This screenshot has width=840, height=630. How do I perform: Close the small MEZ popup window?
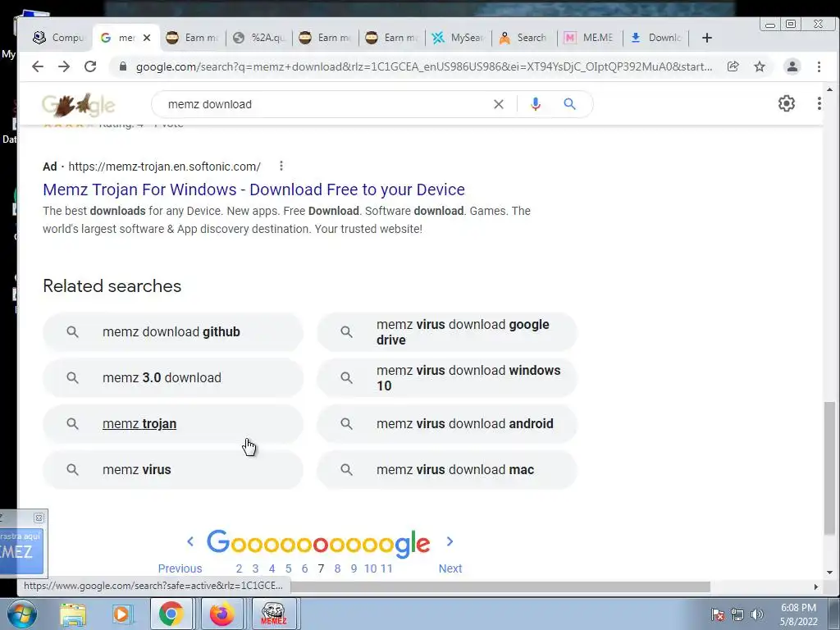[x=39, y=518]
